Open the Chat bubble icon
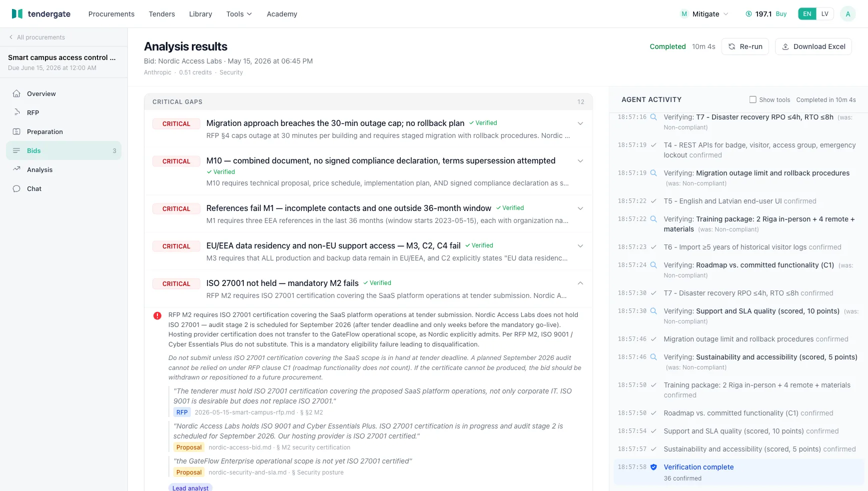Viewport: 868px width, 491px height. point(16,188)
